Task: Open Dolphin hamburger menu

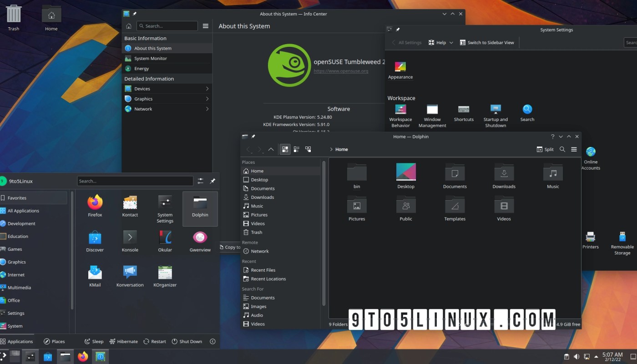Action: tap(574, 149)
